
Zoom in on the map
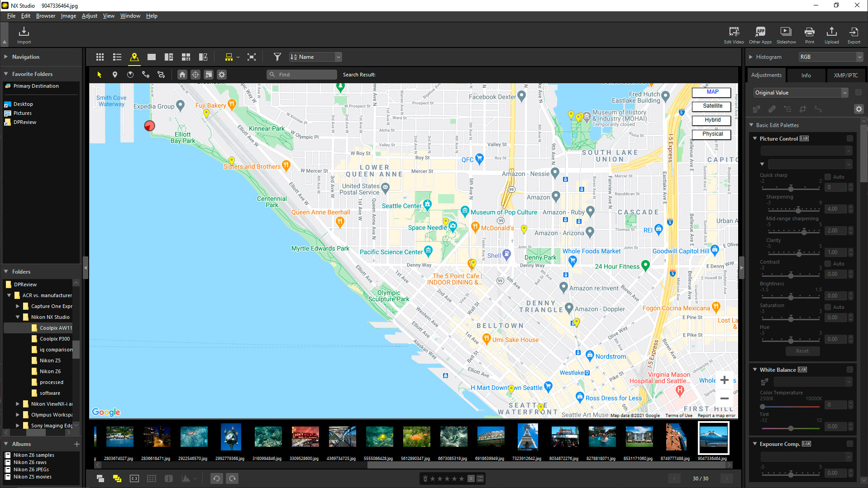(725, 380)
